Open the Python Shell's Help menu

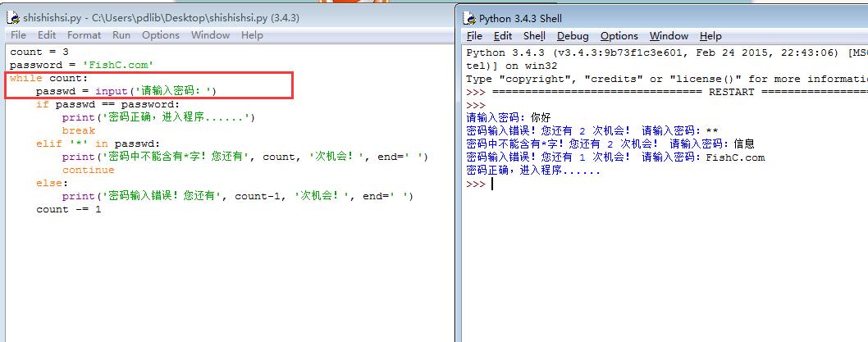tap(710, 36)
